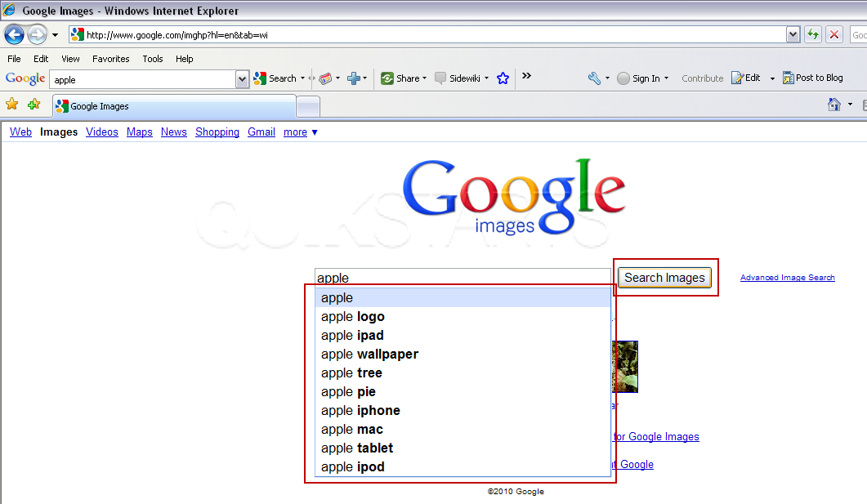Click the grayed Contribute toolbar button
The width and height of the screenshot is (867, 504).
tap(702, 78)
